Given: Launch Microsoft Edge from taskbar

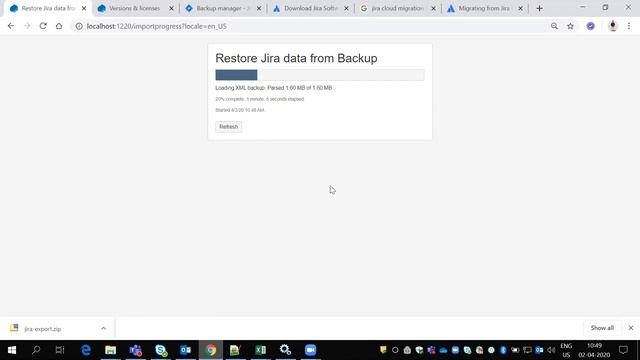Looking at the screenshot, I should click(86, 350).
